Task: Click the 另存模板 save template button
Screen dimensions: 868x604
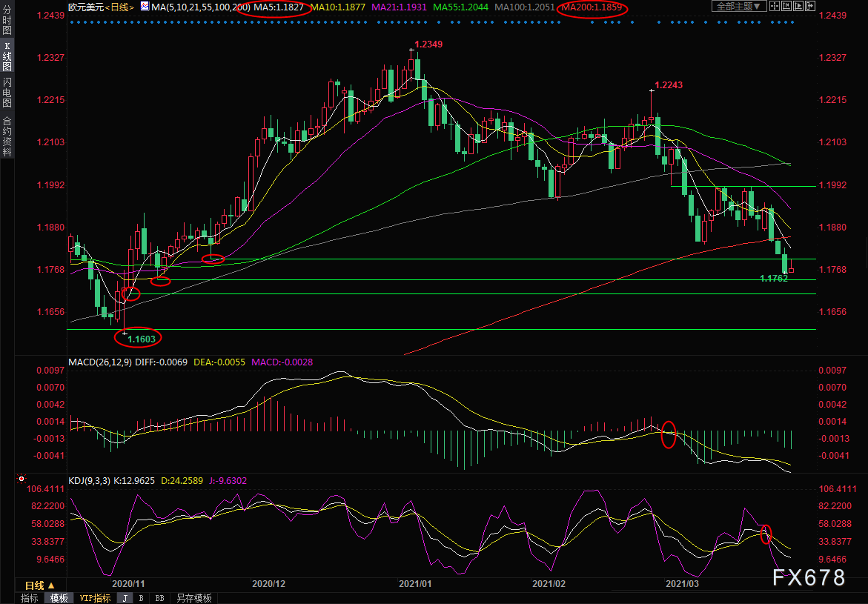Action: [x=194, y=598]
